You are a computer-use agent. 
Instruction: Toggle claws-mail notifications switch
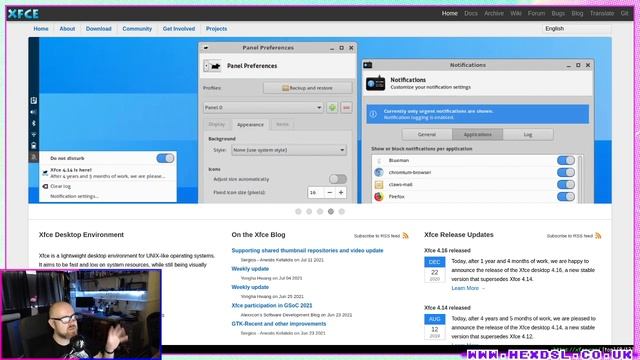coord(566,184)
